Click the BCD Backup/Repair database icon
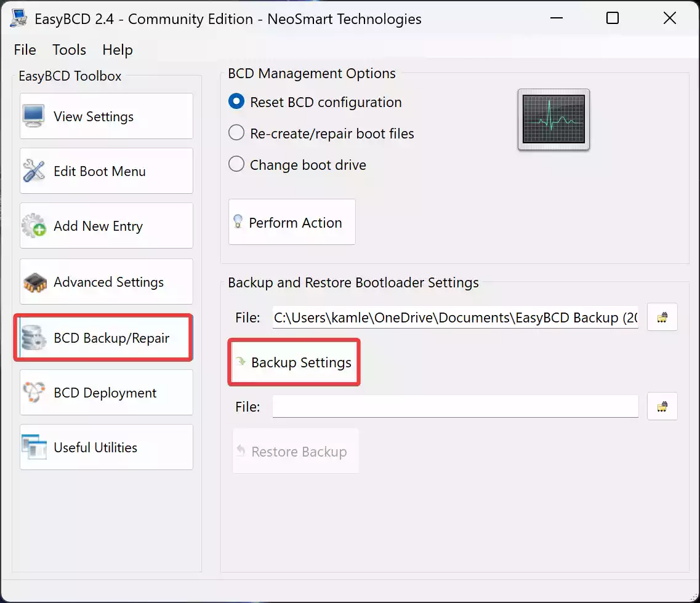Viewport: 700px width, 603px height. (x=34, y=338)
